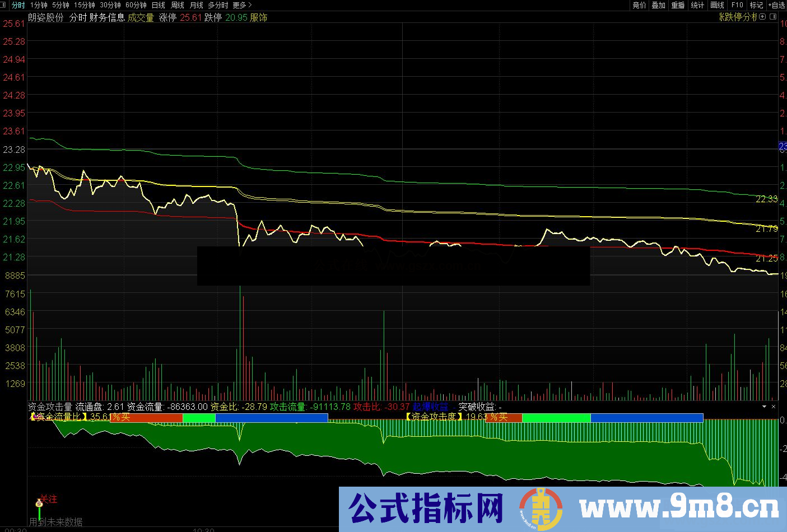Click the upload arrow icon near 涨跌停分析
787x532 pixels.
(762, 17)
